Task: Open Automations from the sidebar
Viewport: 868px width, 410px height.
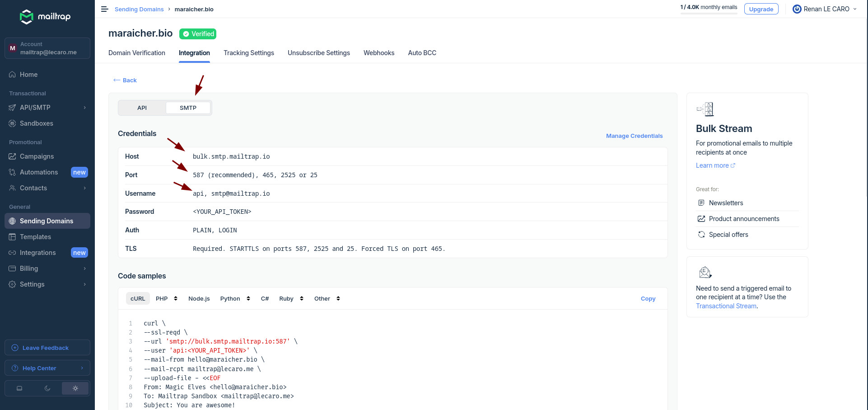Action: tap(39, 172)
